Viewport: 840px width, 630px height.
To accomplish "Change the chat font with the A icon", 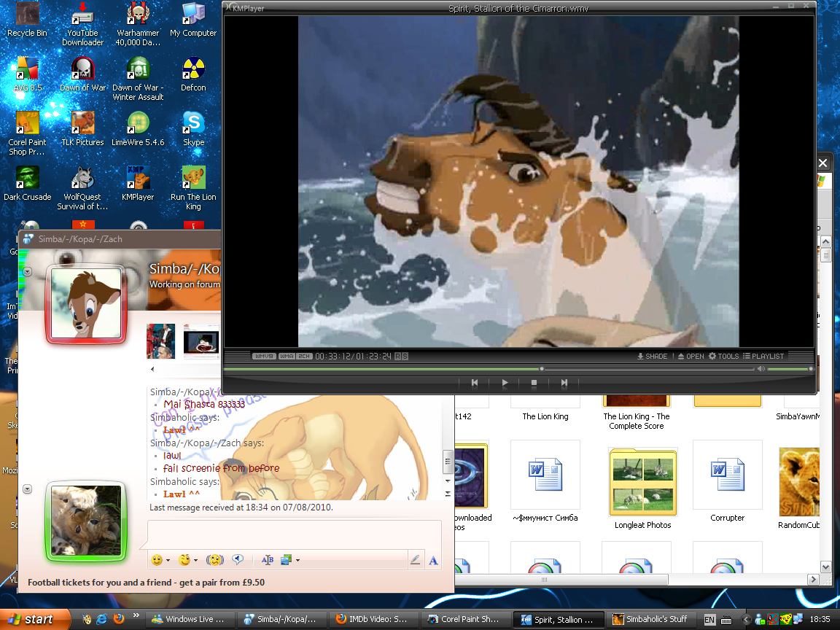I will pos(433,560).
